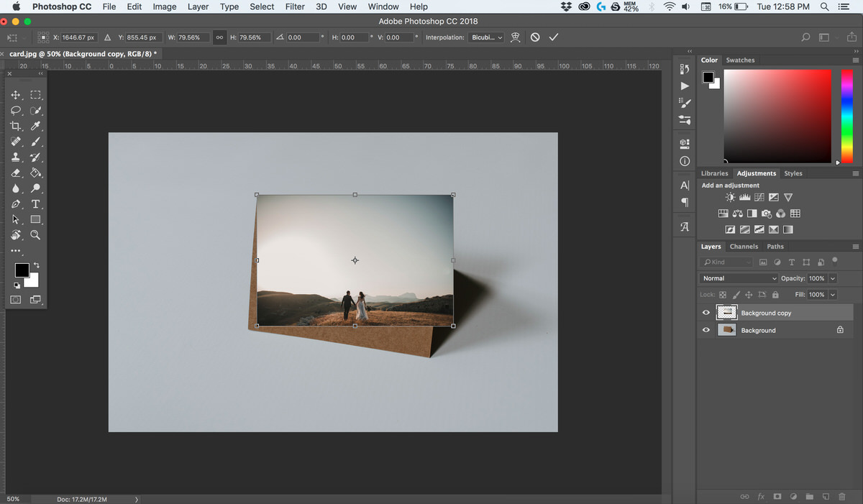
Task: Choose the Zoom tool
Action: (35, 235)
